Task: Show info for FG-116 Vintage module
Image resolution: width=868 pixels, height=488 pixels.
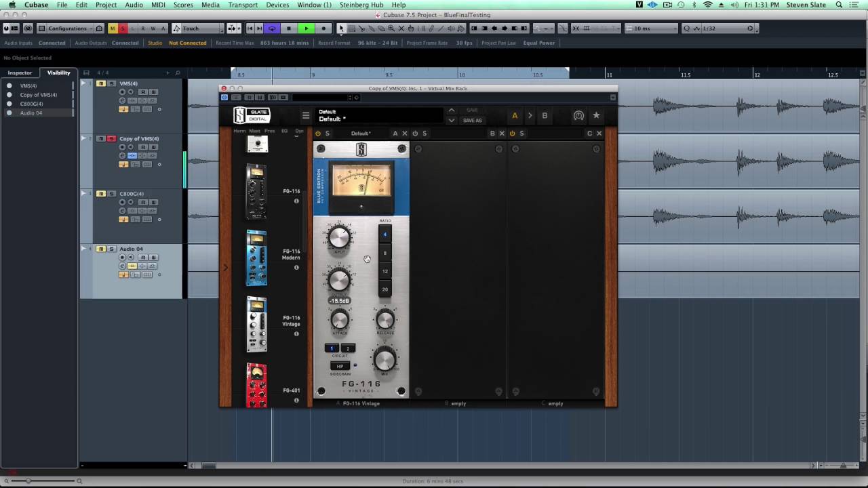Action: (x=296, y=333)
